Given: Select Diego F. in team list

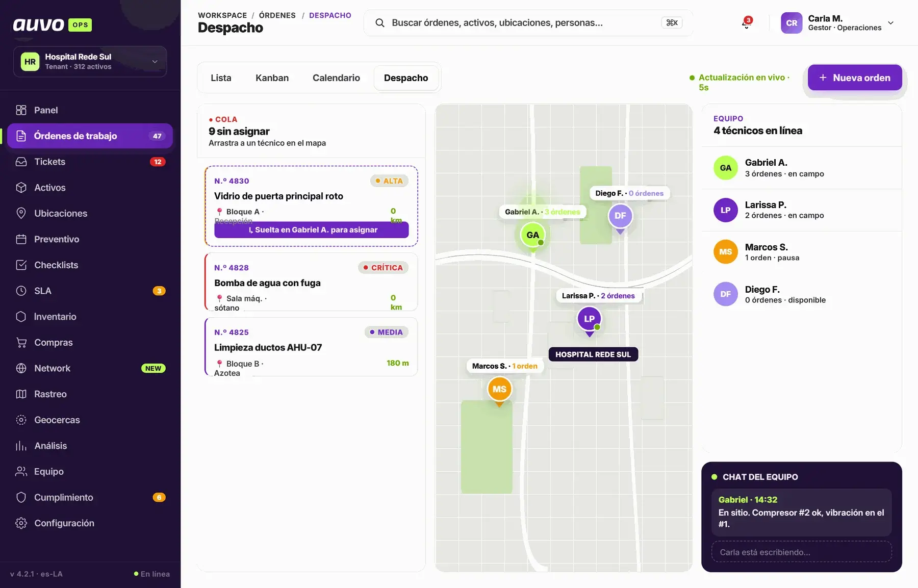Looking at the screenshot, I should click(802, 295).
